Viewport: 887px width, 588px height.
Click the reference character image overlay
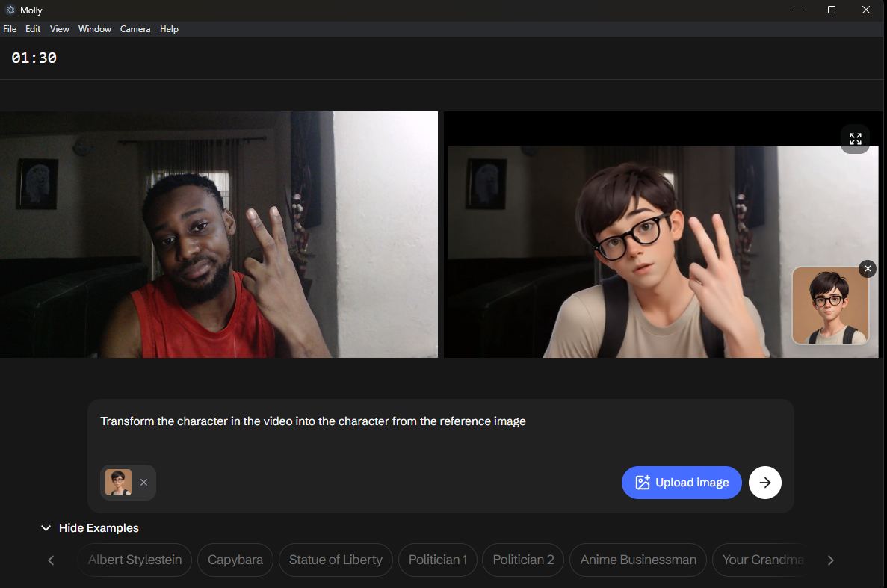coord(829,306)
